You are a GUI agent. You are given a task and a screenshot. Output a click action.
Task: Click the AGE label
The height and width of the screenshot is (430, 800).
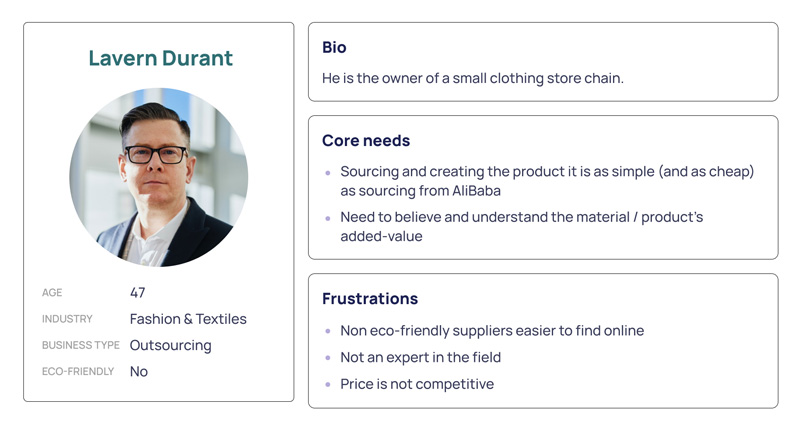pos(52,293)
